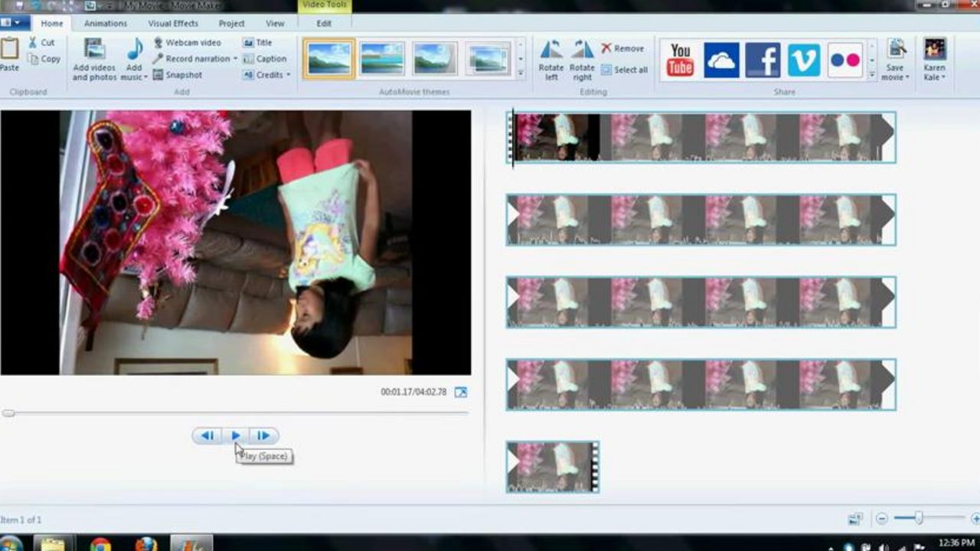
Task: Start Webcam video capture
Action: pos(188,43)
